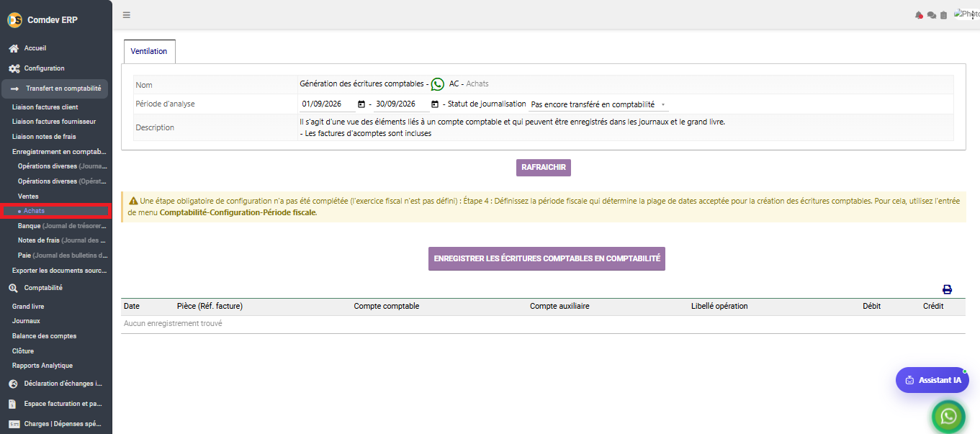Open notifications bell icon
This screenshot has width=980, height=434.
(x=919, y=15)
